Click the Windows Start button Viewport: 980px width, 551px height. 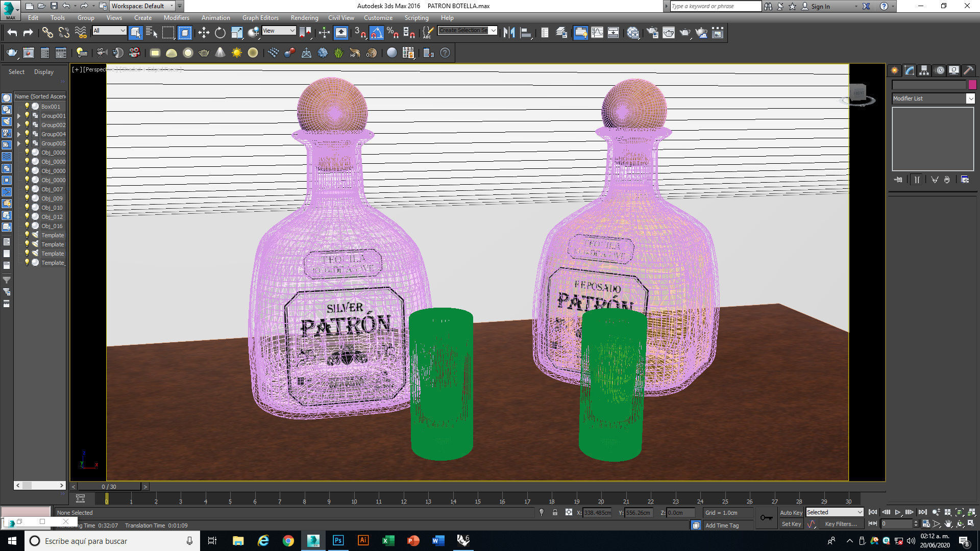[12, 541]
